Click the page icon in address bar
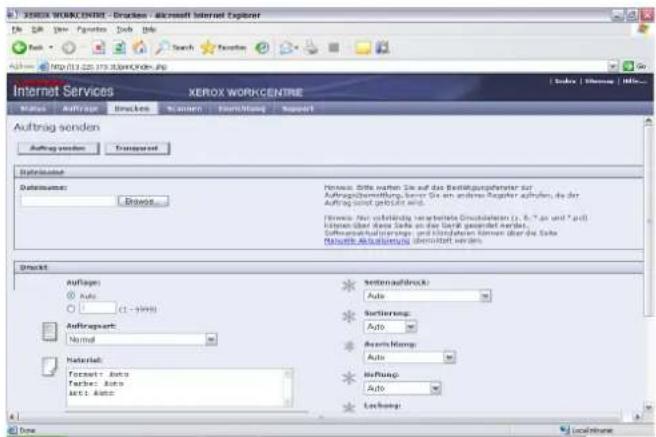Image resolution: width=656 pixels, height=437 pixels. coord(44,66)
